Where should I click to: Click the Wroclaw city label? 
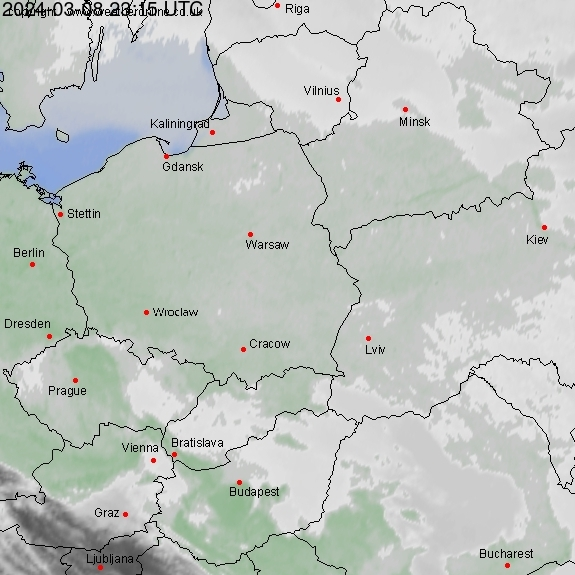click(x=175, y=312)
